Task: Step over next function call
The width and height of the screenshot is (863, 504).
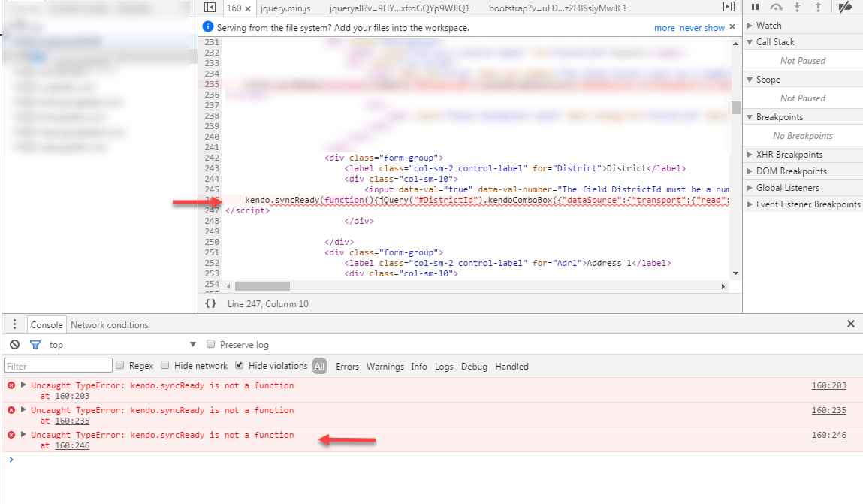Action: [776, 8]
